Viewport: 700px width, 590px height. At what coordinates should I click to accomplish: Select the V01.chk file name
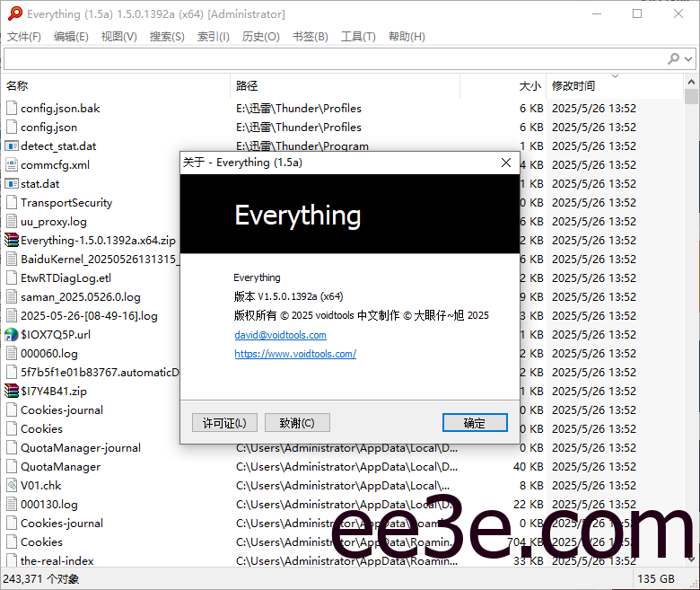click(x=40, y=486)
